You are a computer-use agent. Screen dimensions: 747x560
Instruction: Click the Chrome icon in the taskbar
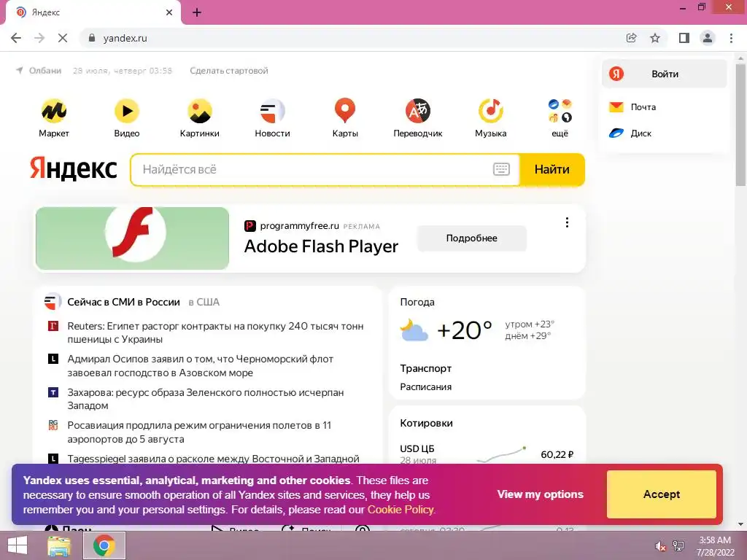(x=104, y=545)
